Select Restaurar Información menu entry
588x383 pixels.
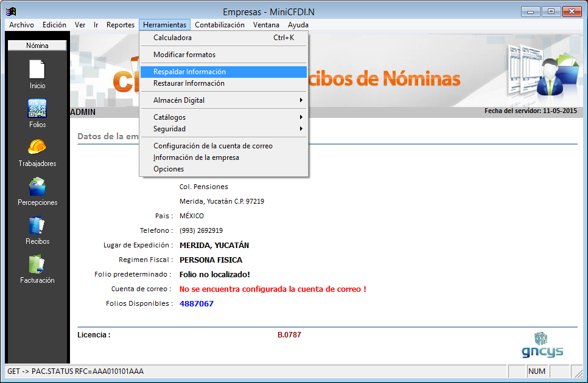pyautogui.click(x=224, y=83)
